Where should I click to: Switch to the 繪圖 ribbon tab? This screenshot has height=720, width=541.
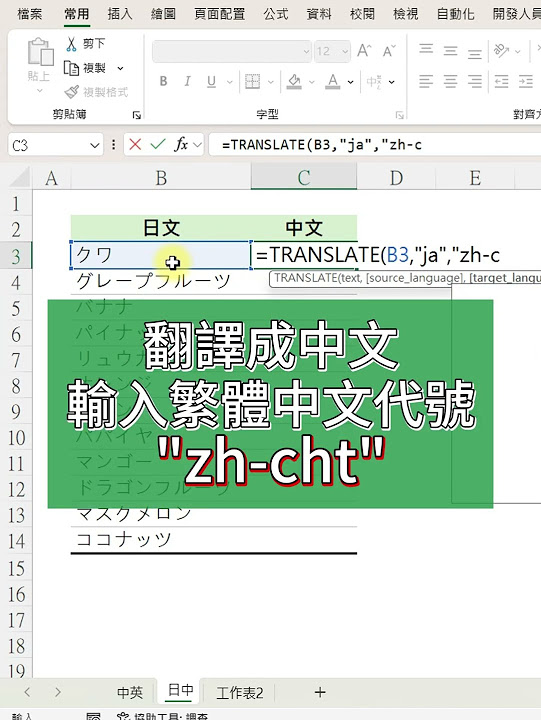click(163, 14)
